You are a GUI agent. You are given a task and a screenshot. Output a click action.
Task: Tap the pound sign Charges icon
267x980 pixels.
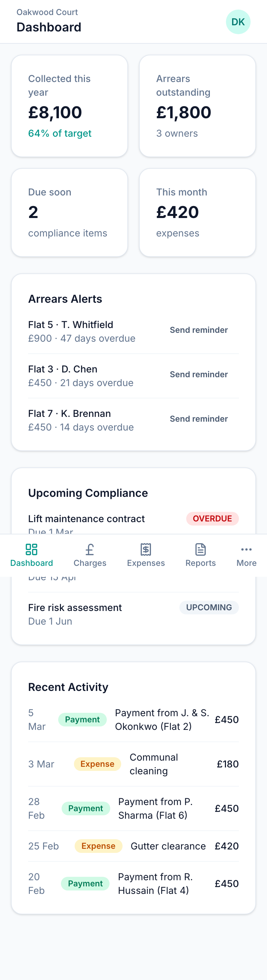90,549
